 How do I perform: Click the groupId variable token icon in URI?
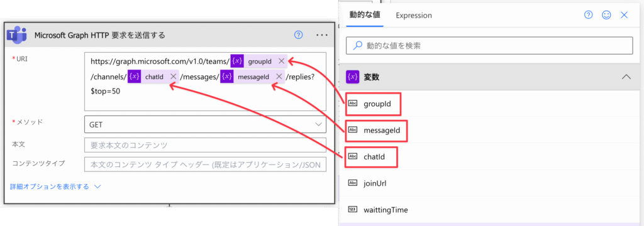tap(236, 61)
